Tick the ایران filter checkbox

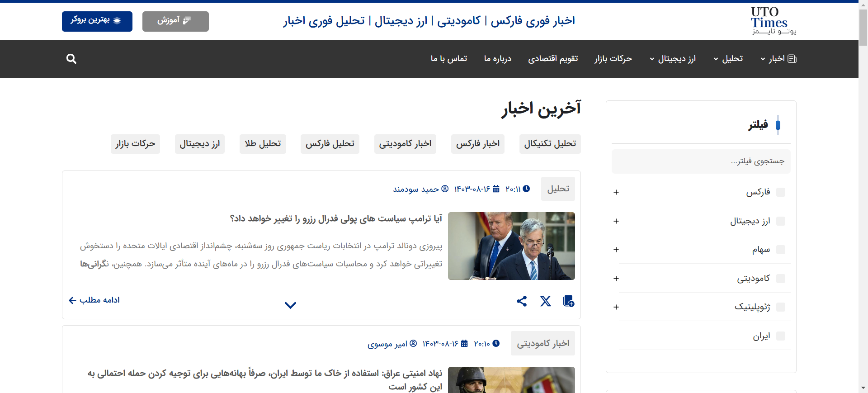(x=781, y=336)
